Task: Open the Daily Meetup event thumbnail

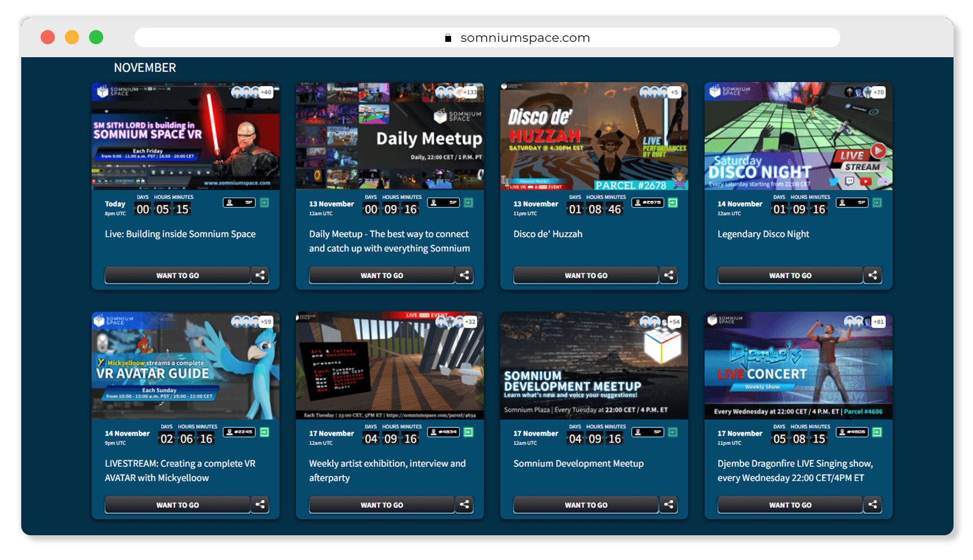Action: [390, 136]
